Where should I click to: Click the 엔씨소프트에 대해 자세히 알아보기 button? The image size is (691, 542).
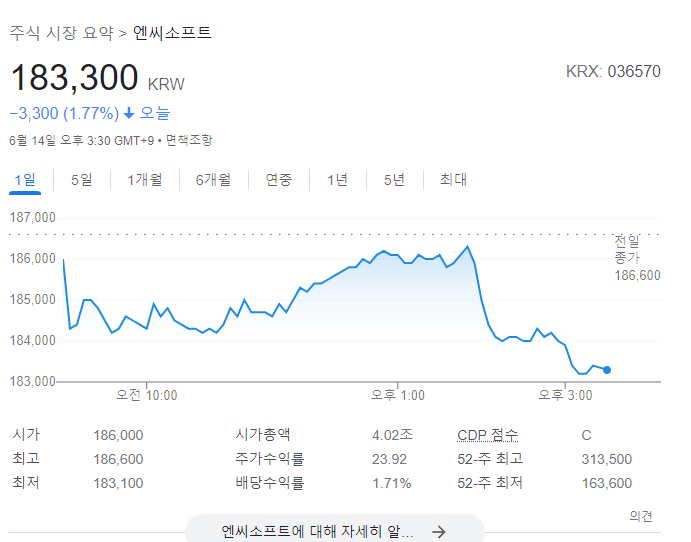pyautogui.click(x=318, y=532)
